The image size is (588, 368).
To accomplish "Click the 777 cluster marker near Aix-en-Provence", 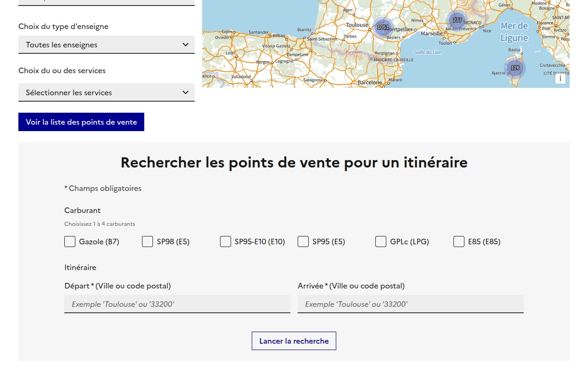I will 457,20.
